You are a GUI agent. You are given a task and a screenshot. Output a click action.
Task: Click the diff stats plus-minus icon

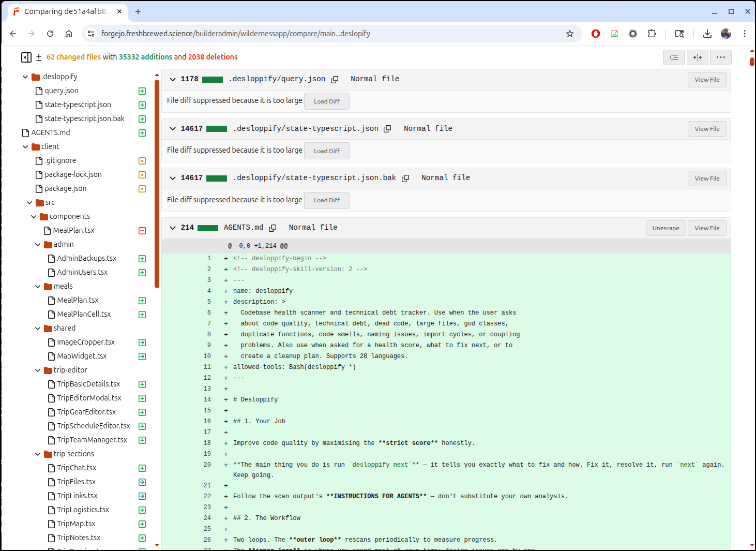pyautogui.click(x=39, y=57)
